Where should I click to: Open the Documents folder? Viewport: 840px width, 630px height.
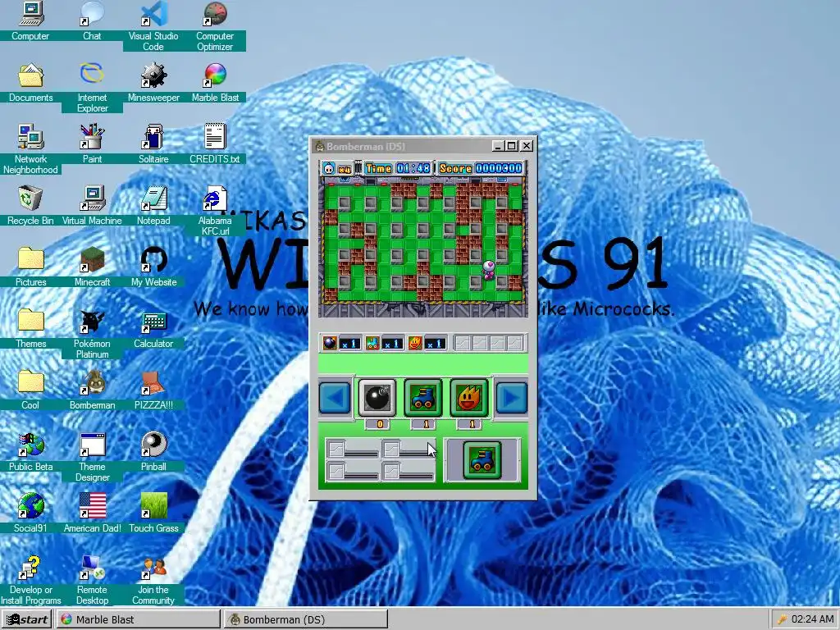[x=30, y=82]
